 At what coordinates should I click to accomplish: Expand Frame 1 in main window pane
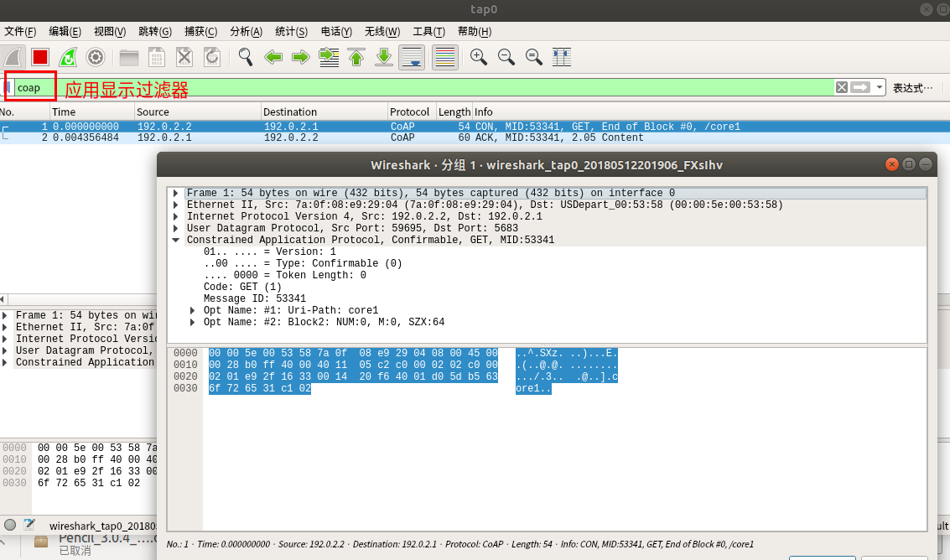[x=5, y=316]
